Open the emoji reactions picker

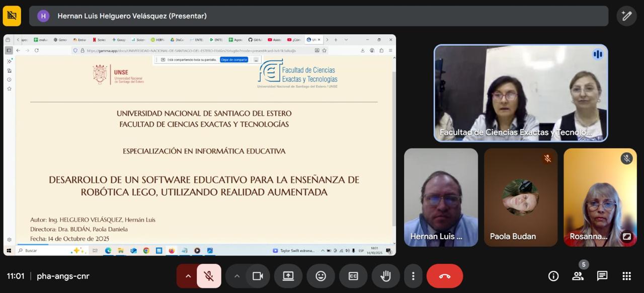(320, 276)
